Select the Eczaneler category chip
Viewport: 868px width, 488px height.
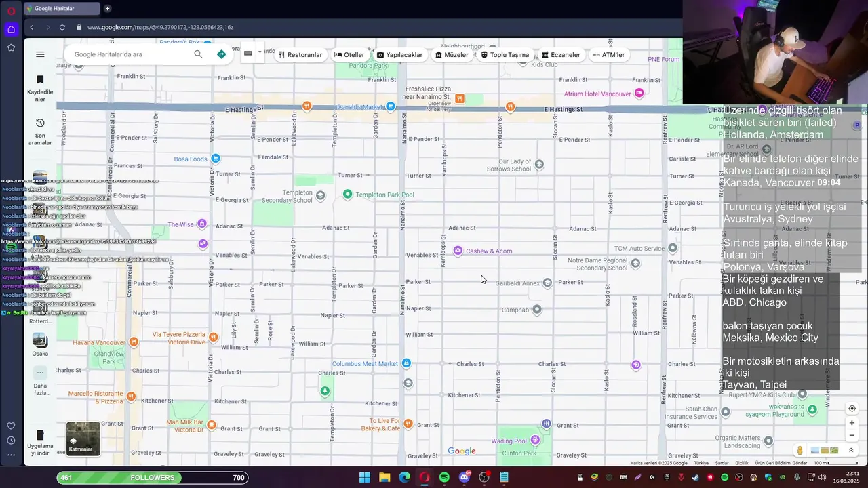561,55
